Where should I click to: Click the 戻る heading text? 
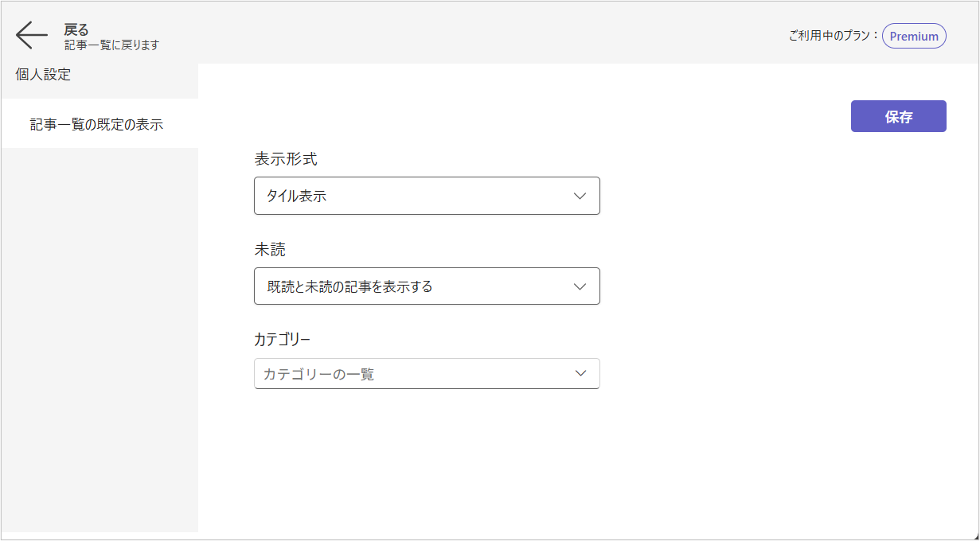pyautogui.click(x=76, y=29)
